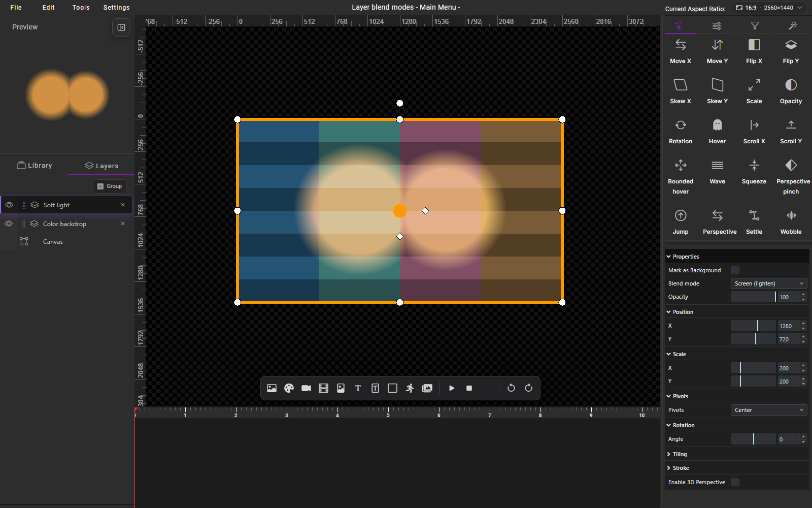Add the Hover ghost effect
This screenshot has width=812, height=508.
[x=717, y=132]
